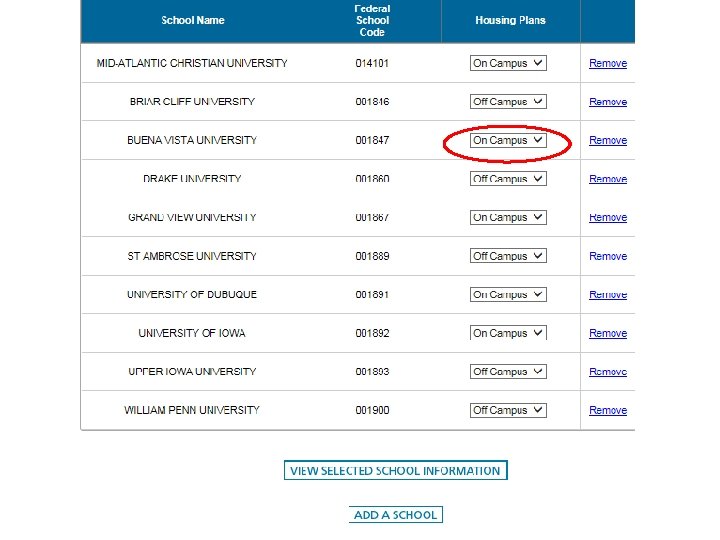720x540 pixels.
Task: Click school code 001891
Action: click(x=372, y=294)
